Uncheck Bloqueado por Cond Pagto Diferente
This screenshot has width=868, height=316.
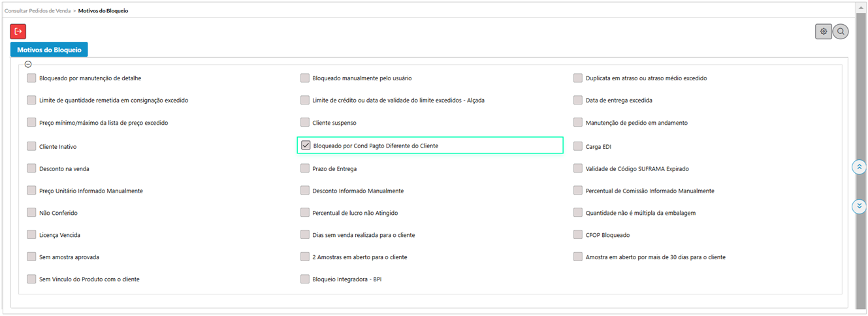coord(306,146)
